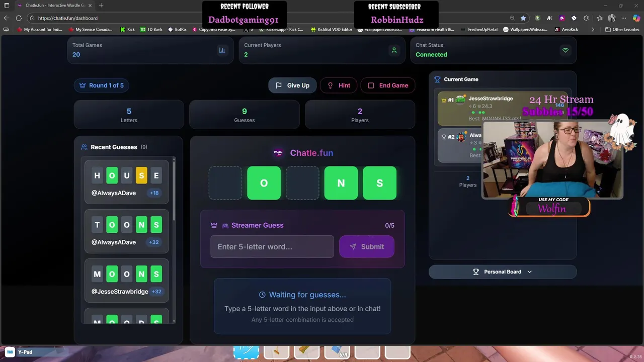Open a new browser tab
The image size is (644, 362).
(101, 5)
